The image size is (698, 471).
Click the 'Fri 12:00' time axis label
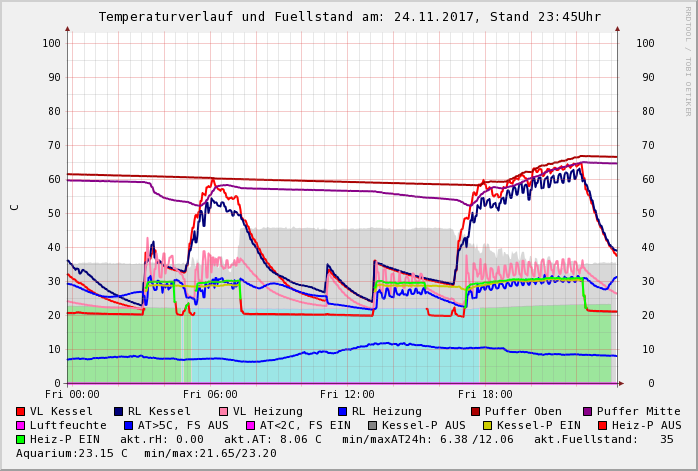click(347, 394)
